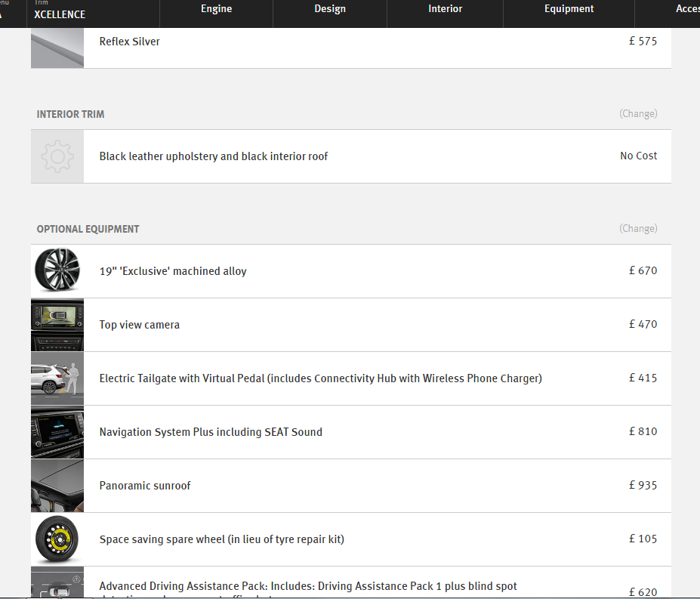This screenshot has height=599, width=700.
Task: Click Navigation System Plus including SEAT Sound text
Action: pos(211,432)
